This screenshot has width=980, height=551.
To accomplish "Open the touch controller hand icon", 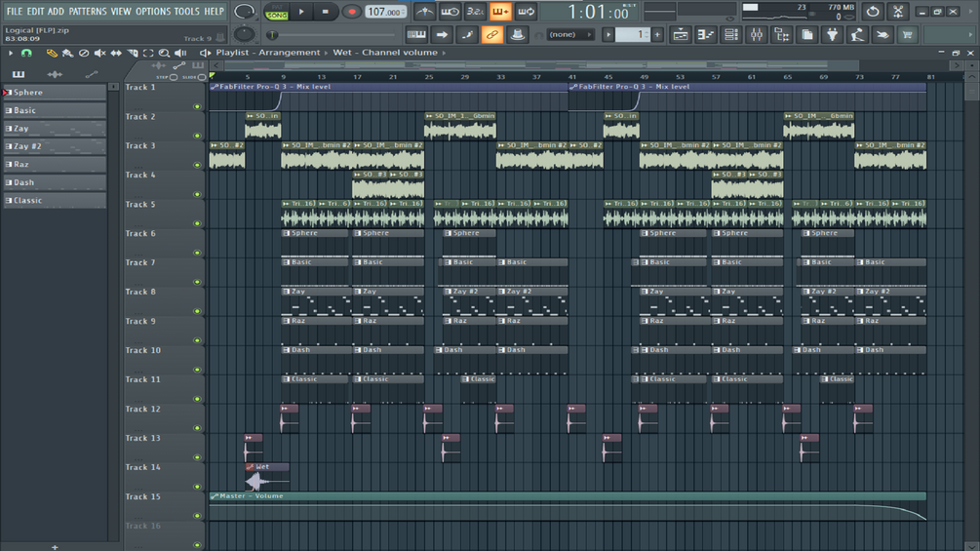I will click(x=882, y=35).
